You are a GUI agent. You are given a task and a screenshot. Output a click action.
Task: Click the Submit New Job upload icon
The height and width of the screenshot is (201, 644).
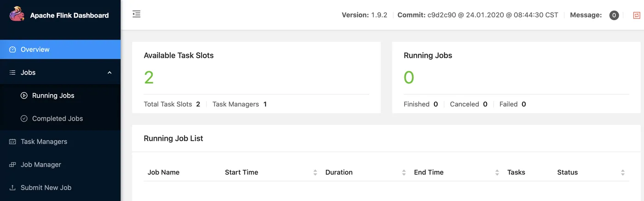[12, 187]
